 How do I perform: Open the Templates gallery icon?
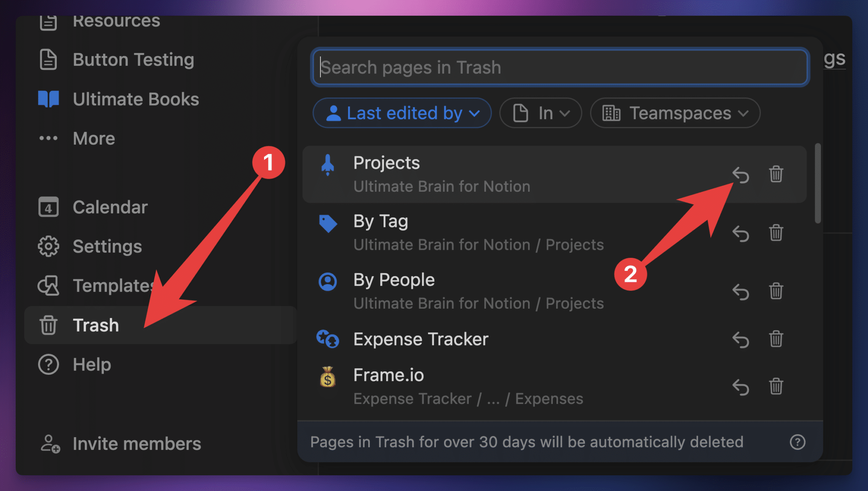click(48, 285)
